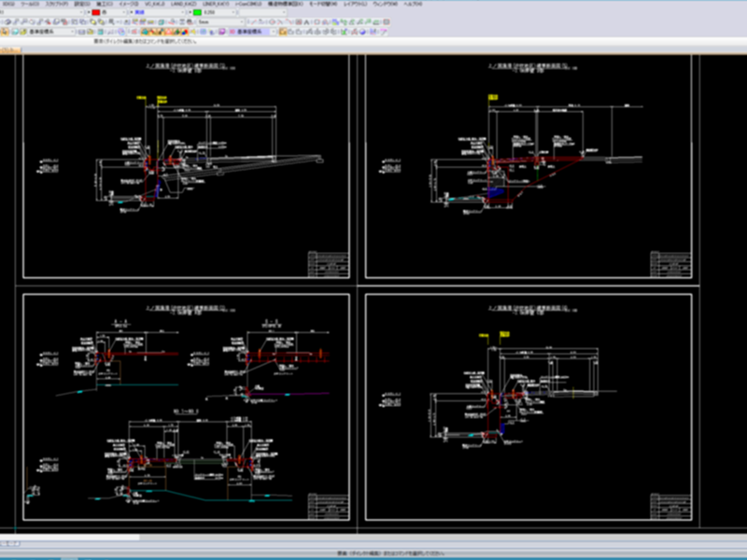Click the blue sphere icon in lower toolbar
The image size is (747, 560).
point(362,32)
